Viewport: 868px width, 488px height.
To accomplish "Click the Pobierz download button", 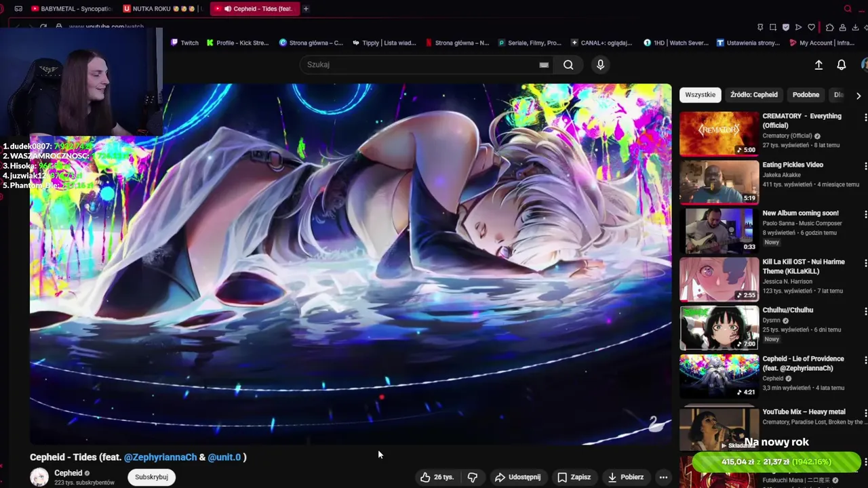I will tap(625, 477).
